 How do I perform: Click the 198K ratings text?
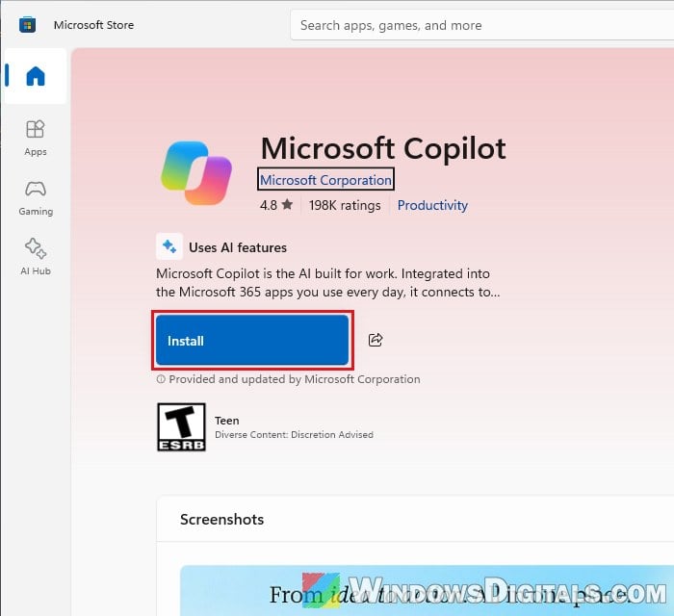point(345,205)
